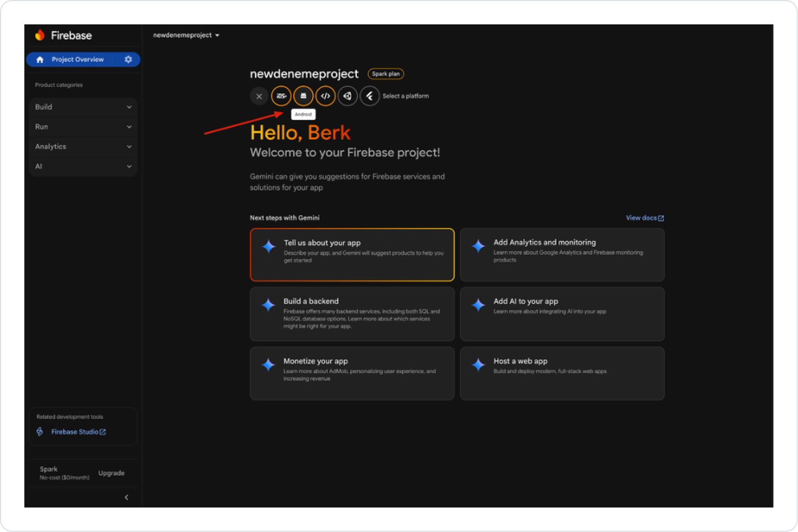Click 'Welcome to your Firebase project!' text
798x532 pixels.
pos(345,152)
